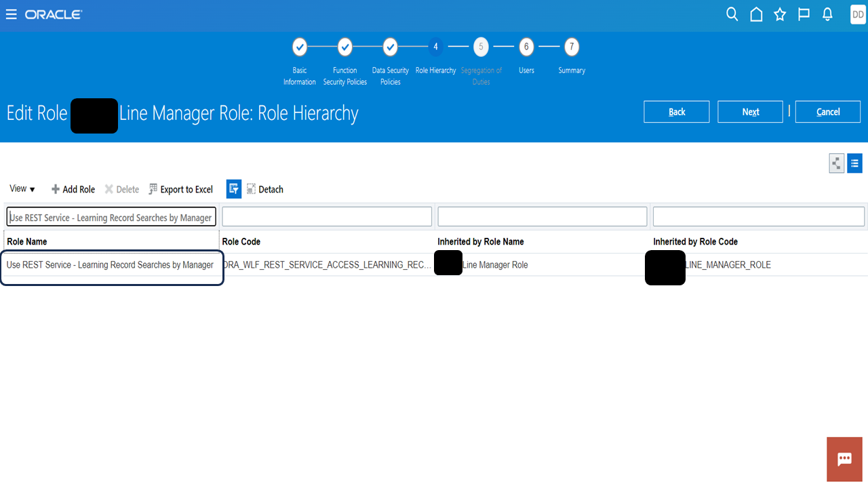Expand the View dropdown menu
The image size is (868, 488).
pyautogui.click(x=22, y=189)
